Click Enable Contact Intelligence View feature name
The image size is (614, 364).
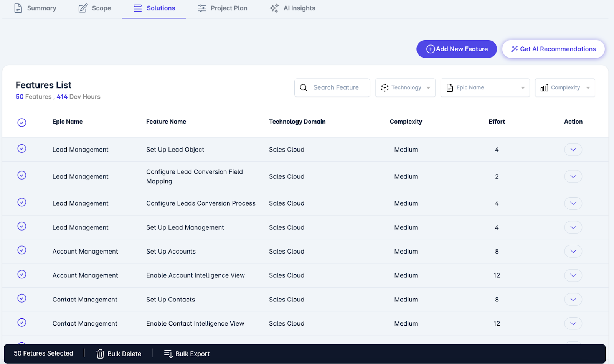click(195, 323)
